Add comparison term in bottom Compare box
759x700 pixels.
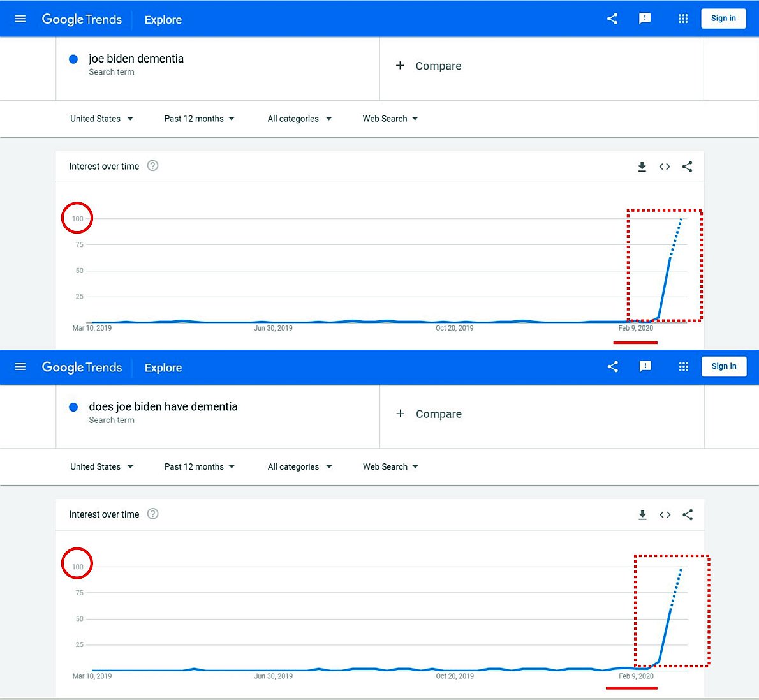point(541,416)
